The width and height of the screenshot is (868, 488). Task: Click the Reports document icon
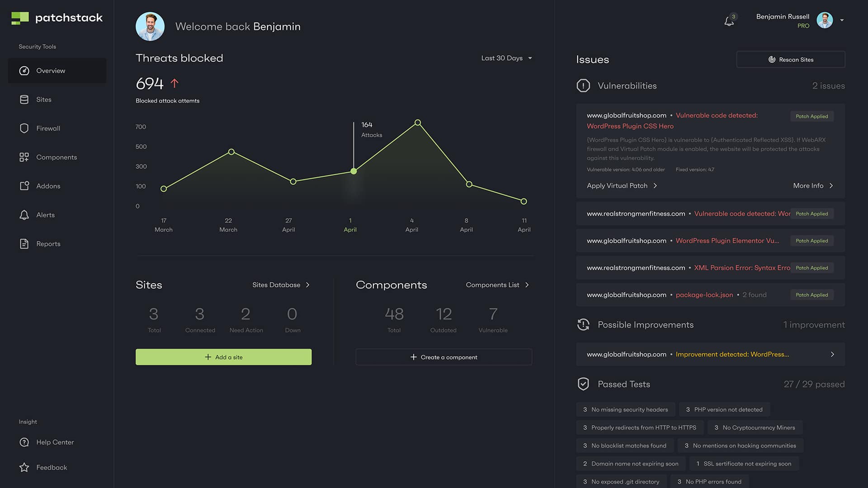point(24,244)
